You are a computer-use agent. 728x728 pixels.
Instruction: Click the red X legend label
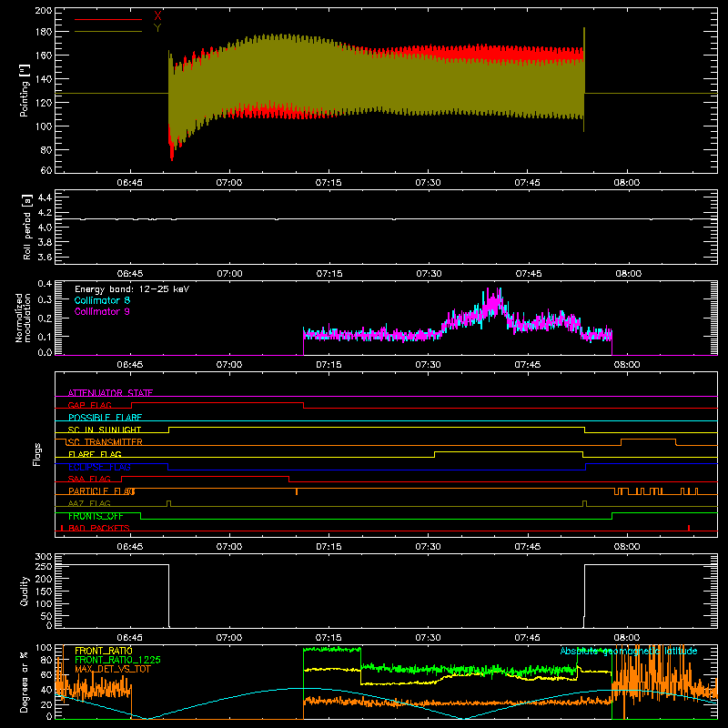point(157,16)
